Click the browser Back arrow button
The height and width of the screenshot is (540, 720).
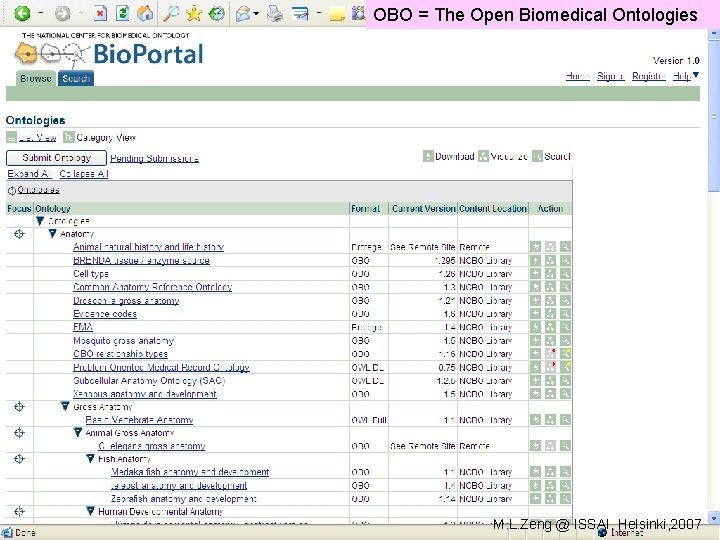pyautogui.click(x=22, y=14)
